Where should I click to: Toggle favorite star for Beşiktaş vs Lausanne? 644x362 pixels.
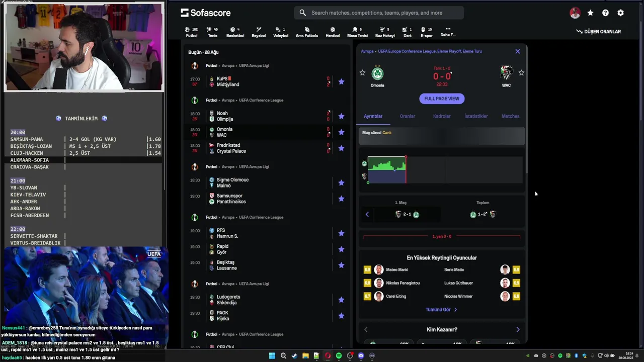[341, 265]
